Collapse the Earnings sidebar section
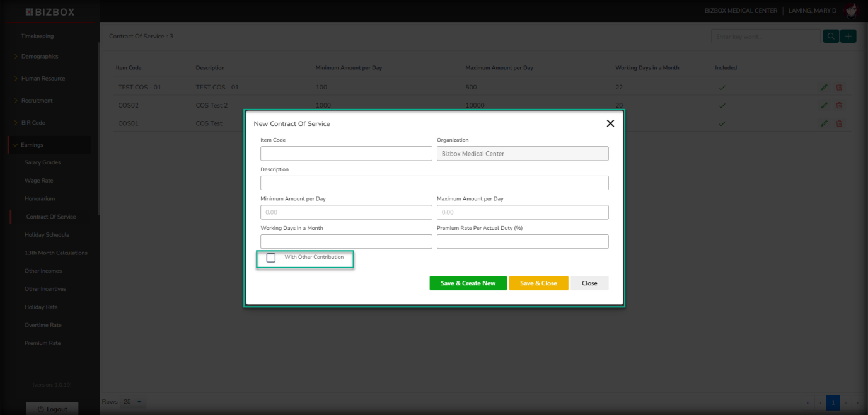The height and width of the screenshot is (415, 868). pos(32,145)
